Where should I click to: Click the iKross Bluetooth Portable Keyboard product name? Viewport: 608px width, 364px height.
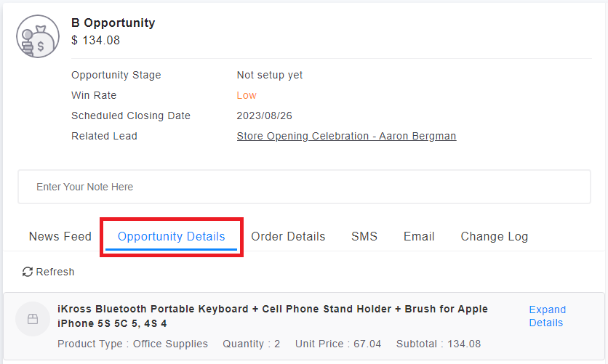point(273,316)
